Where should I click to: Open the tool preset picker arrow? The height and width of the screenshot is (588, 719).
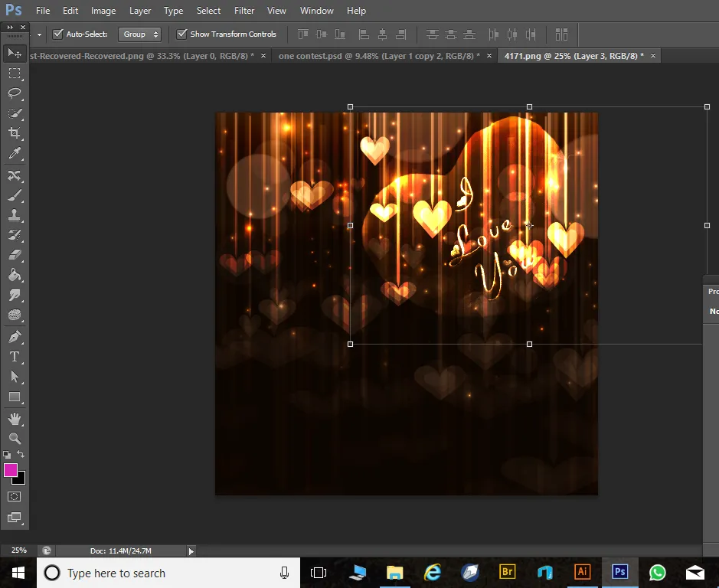point(40,34)
